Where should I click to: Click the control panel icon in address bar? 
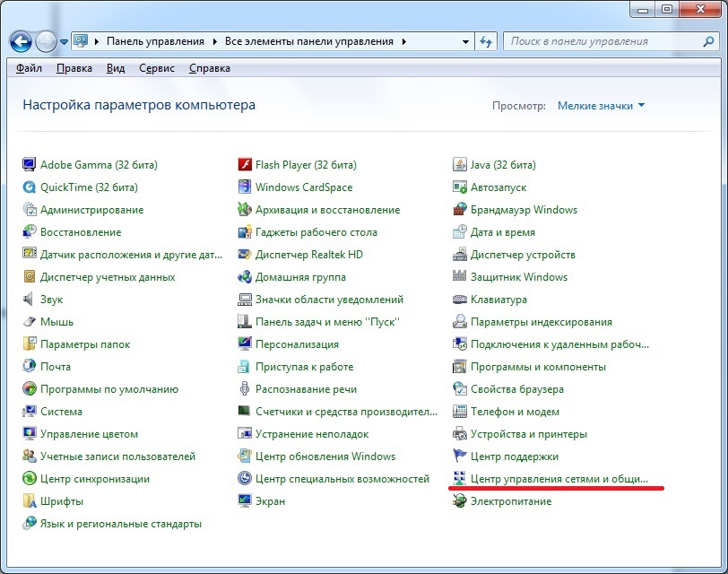[82, 41]
